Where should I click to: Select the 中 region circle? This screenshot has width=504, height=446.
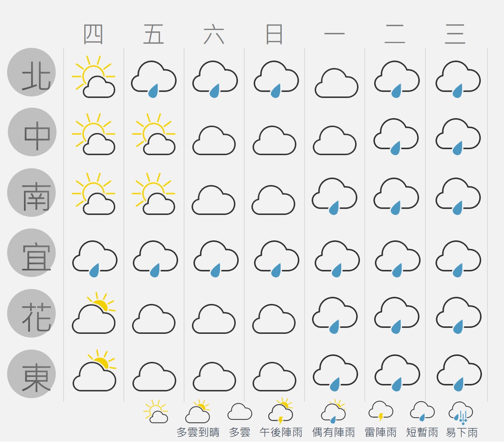point(32,132)
